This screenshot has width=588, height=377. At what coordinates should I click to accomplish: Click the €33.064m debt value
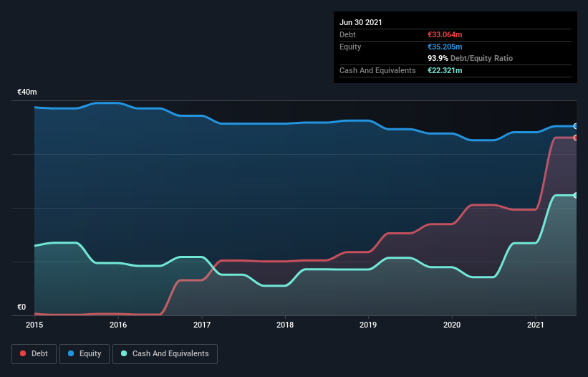(445, 34)
